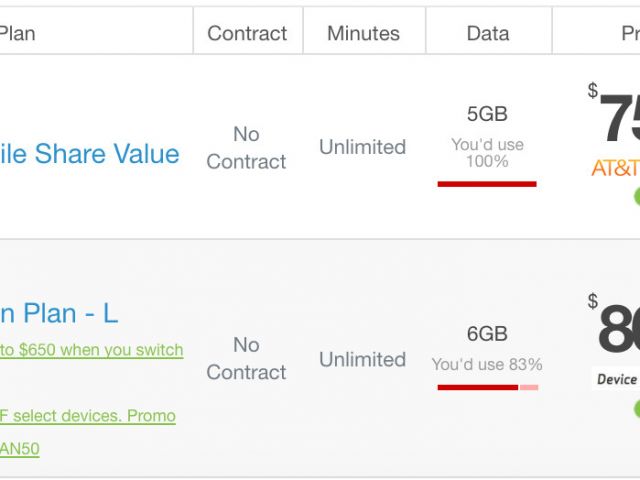Sort by the Contract column header

tap(247, 33)
